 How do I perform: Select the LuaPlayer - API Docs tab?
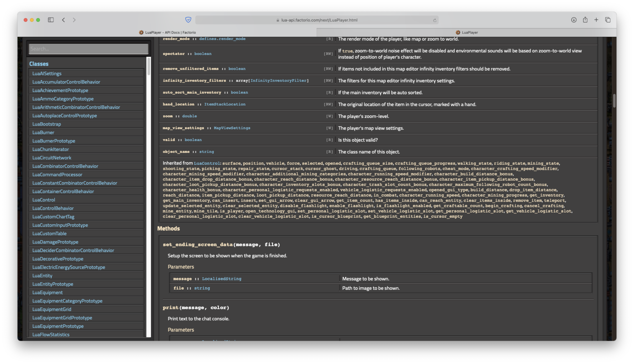tap(167, 32)
